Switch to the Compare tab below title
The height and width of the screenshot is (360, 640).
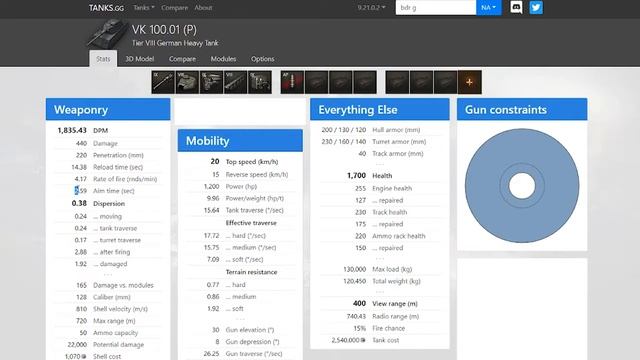click(x=182, y=59)
